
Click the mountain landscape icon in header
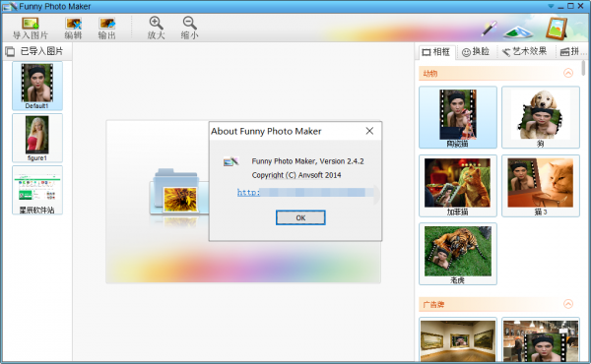[x=518, y=31]
